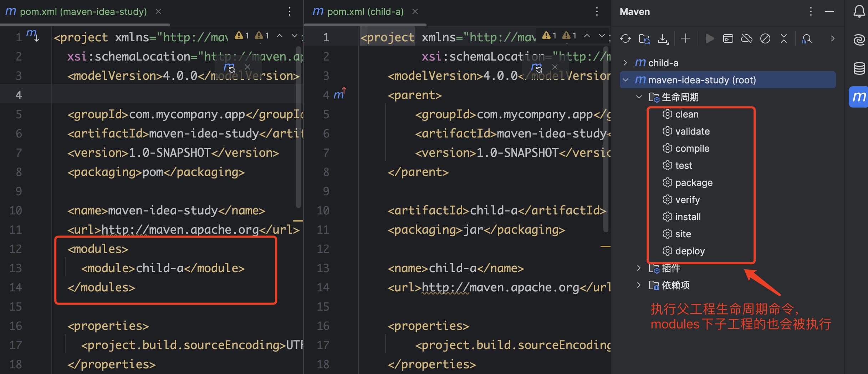Toggle the Maven tool window sidebar button
This screenshot has width=868, height=374.
coord(859,97)
